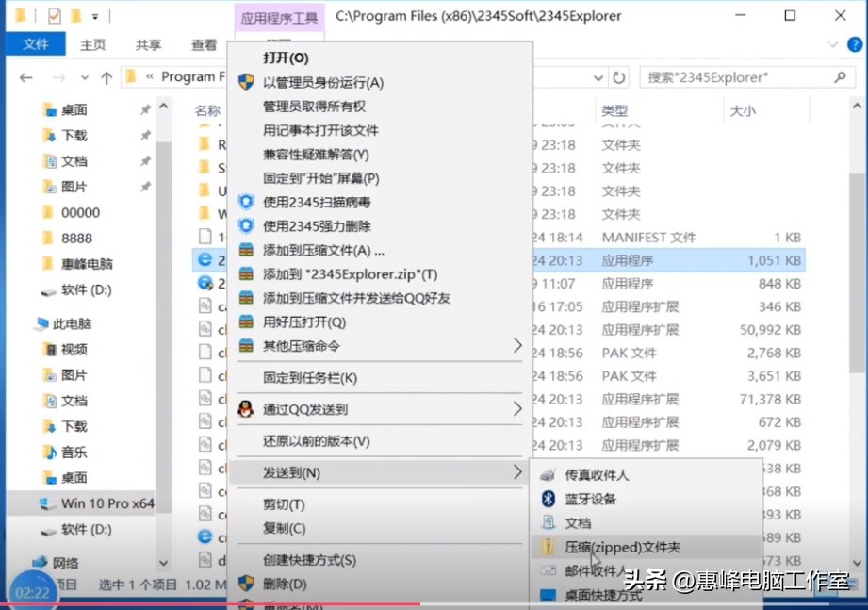Click the blue help question-mark icon top right
868x610 pixels.
(853, 44)
